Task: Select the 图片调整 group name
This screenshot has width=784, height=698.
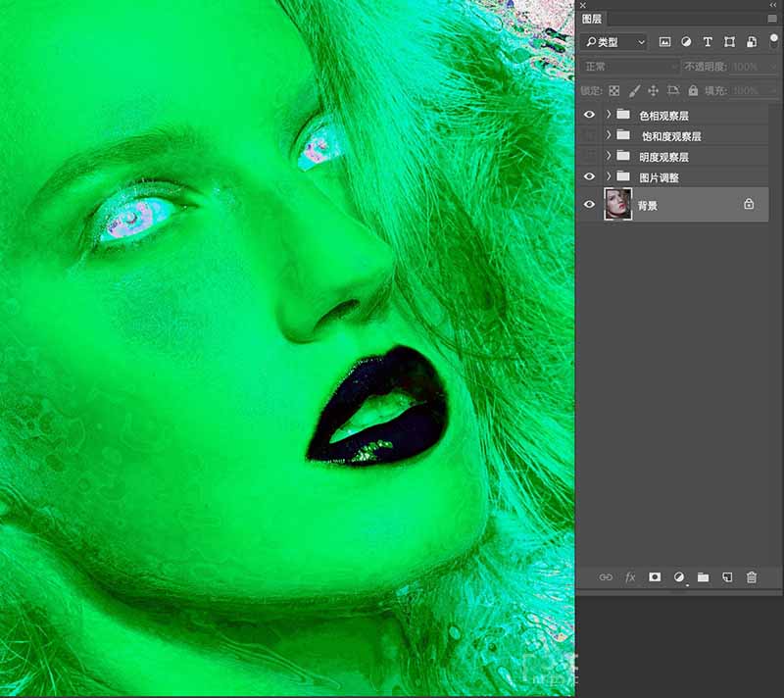Action: 659,177
